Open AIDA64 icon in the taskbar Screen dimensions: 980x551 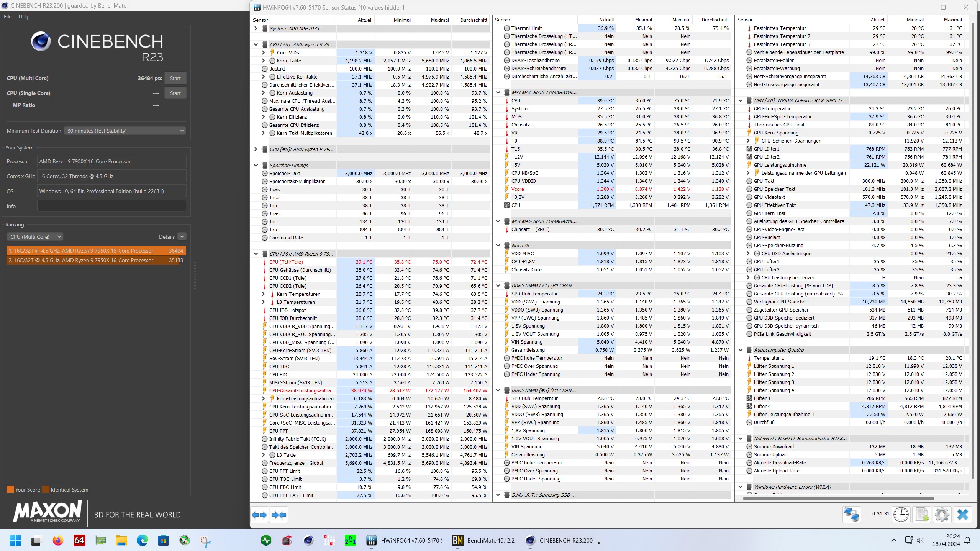click(x=79, y=540)
